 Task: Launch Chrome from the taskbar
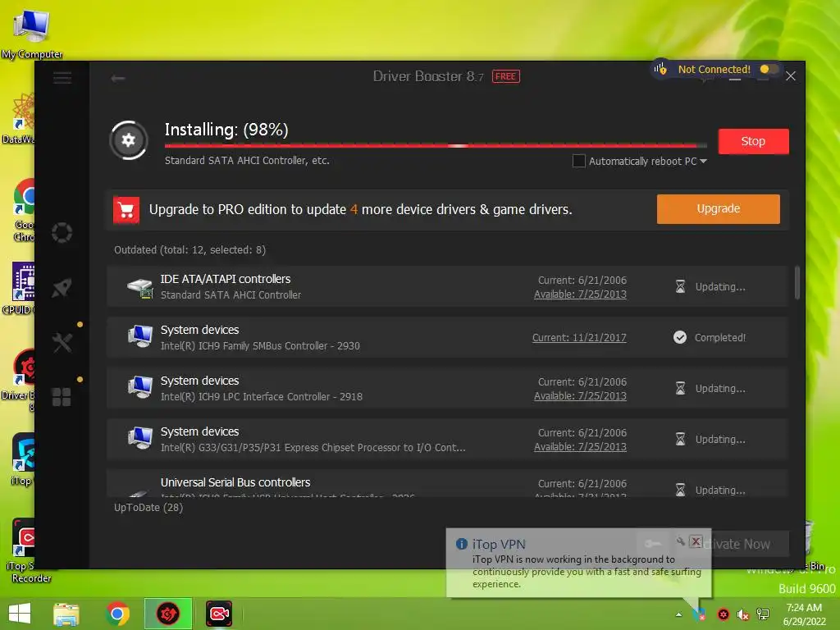(118, 614)
